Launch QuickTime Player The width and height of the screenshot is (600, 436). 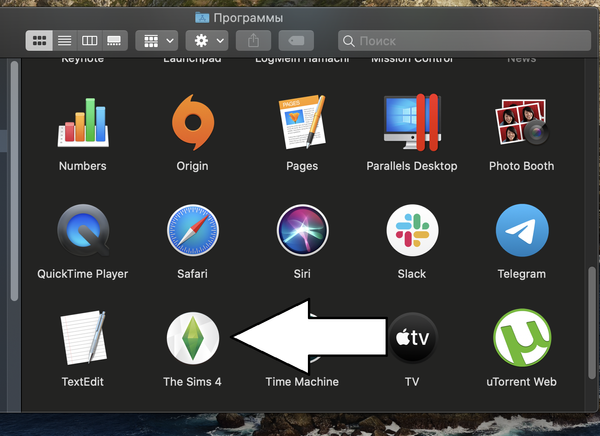82,232
